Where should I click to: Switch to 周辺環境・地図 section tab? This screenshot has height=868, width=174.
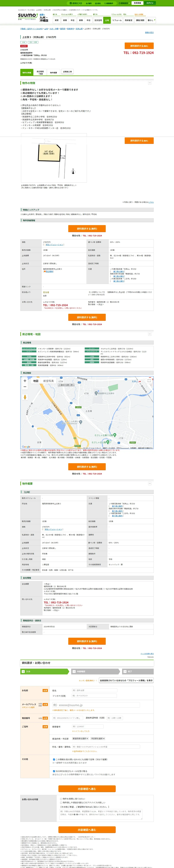tap(40, 72)
